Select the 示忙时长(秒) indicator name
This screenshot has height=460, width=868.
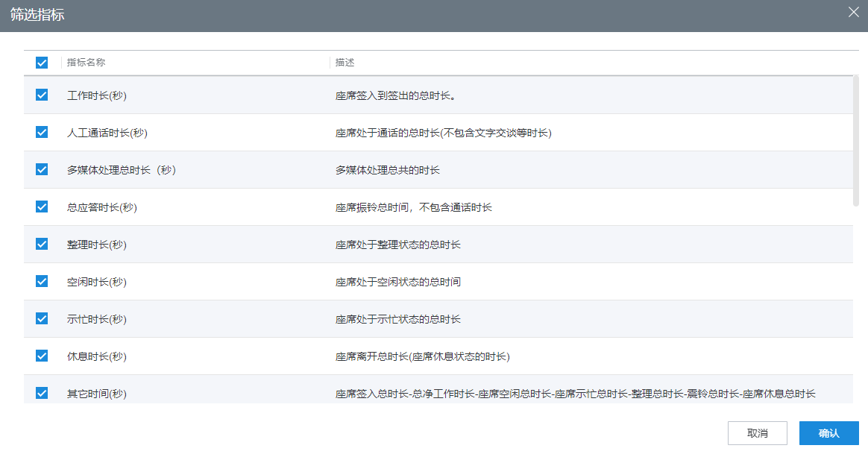pos(97,319)
